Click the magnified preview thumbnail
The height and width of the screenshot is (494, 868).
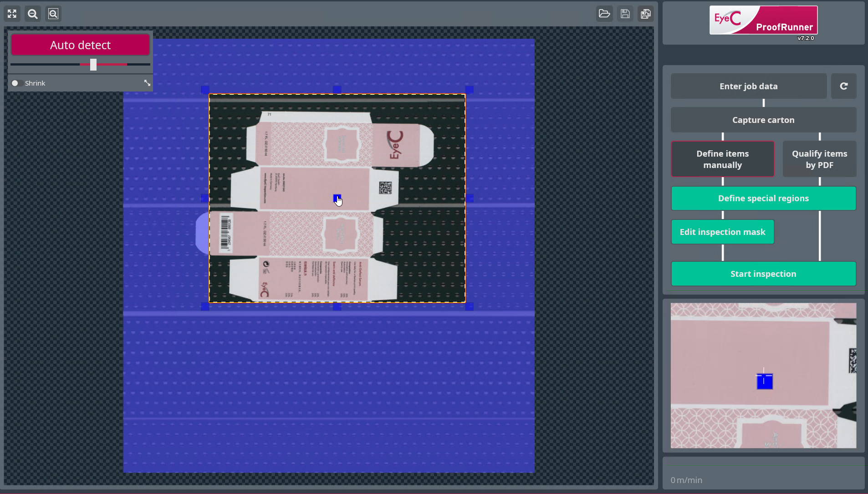[763, 376]
